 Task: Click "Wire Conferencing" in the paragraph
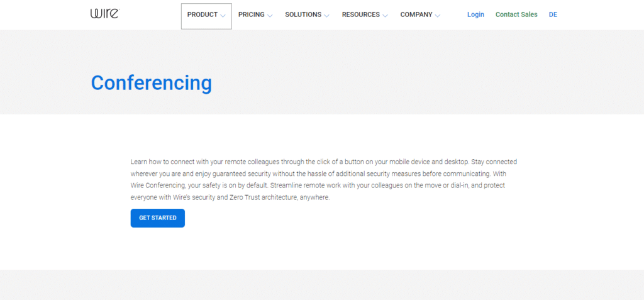(x=157, y=186)
